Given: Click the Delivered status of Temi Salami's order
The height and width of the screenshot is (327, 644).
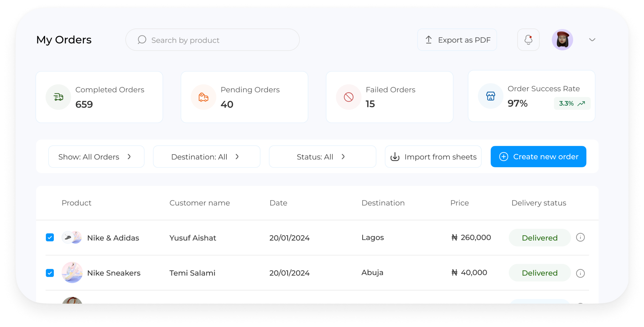Looking at the screenshot, I should tap(540, 273).
